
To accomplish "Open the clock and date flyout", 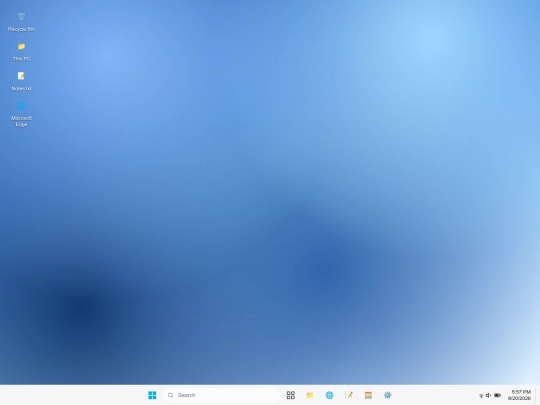I will [x=519, y=395].
